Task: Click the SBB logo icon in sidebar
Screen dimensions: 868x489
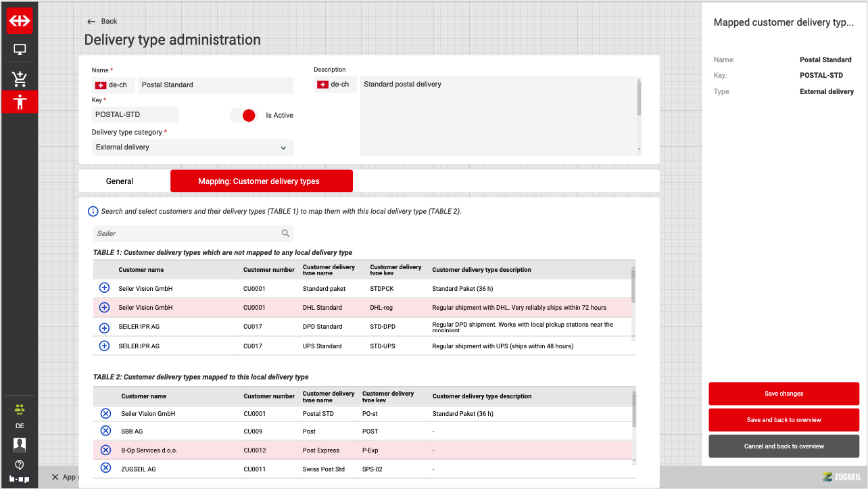Action: 20,21
